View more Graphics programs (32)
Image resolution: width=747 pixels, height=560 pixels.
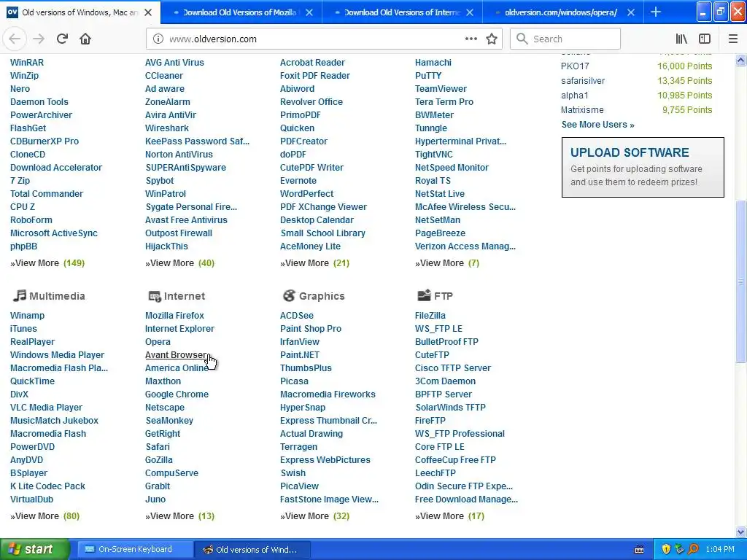click(314, 516)
